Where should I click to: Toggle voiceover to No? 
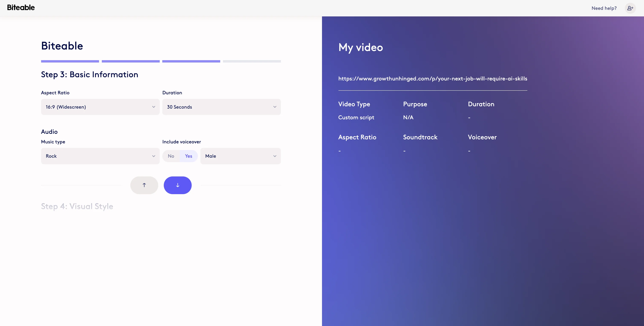tap(171, 156)
